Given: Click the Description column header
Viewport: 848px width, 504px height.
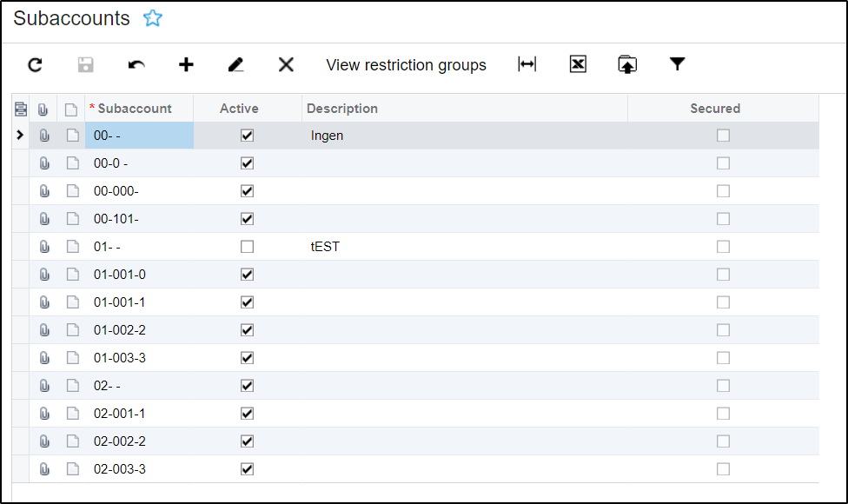Looking at the screenshot, I should click(342, 109).
